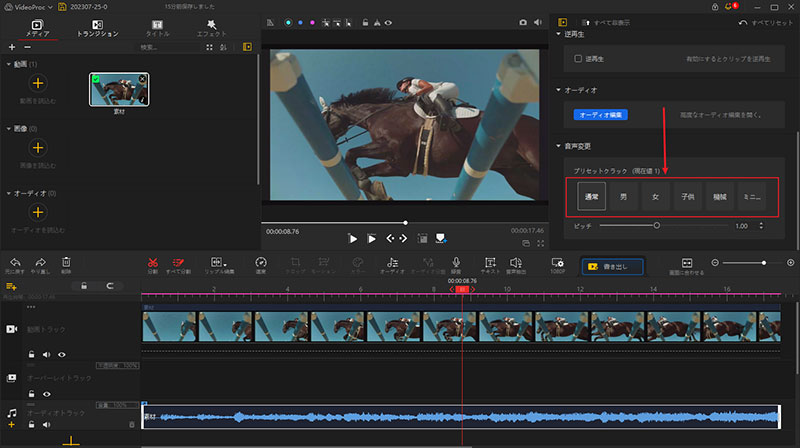
Task: Select the 通常 voice preset
Action: point(591,196)
